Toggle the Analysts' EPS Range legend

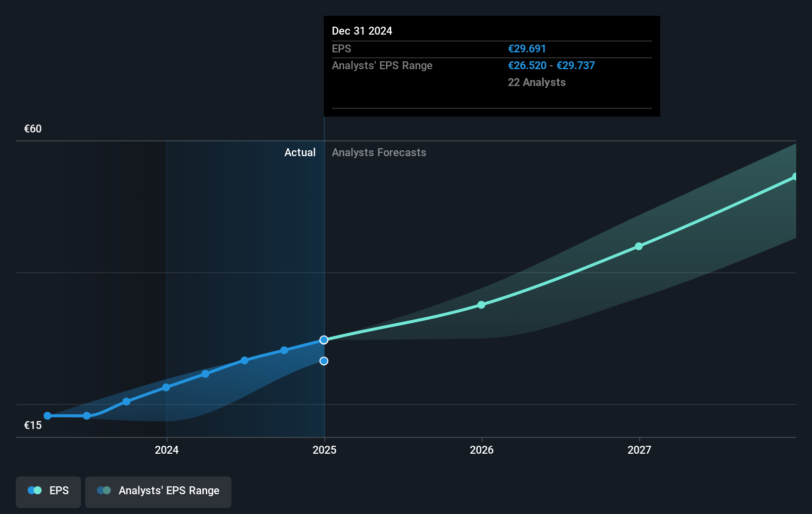pyautogui.click(x=158, y=492)
